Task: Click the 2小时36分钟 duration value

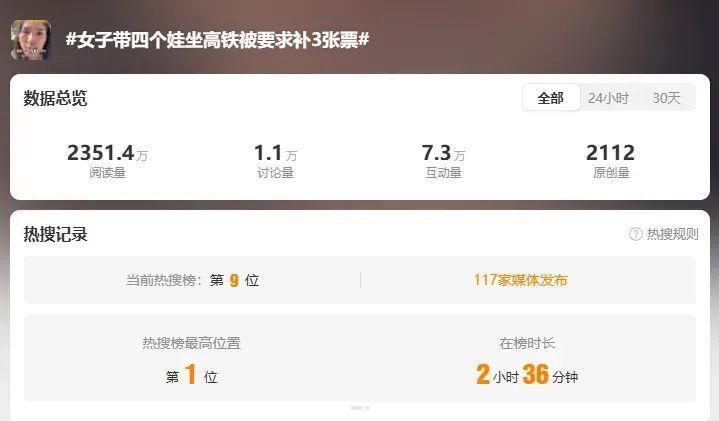Action: 527,375
